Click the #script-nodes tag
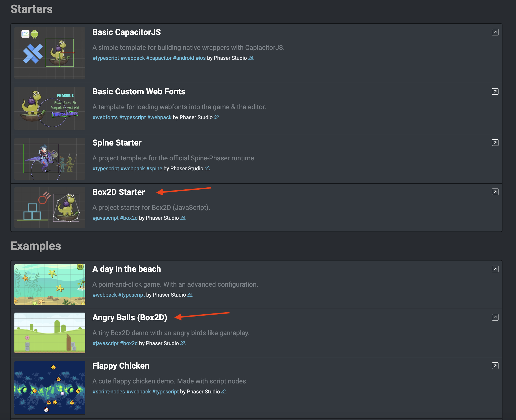 109,391
